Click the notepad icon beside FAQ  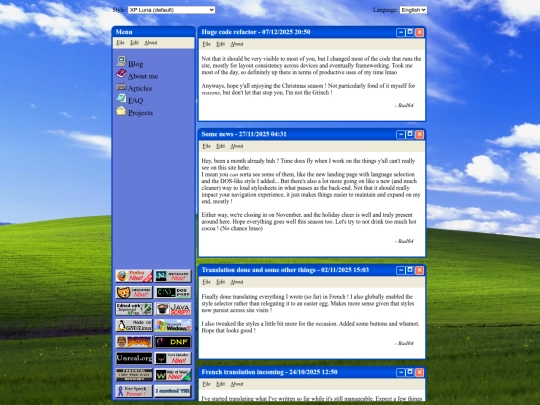121,98
